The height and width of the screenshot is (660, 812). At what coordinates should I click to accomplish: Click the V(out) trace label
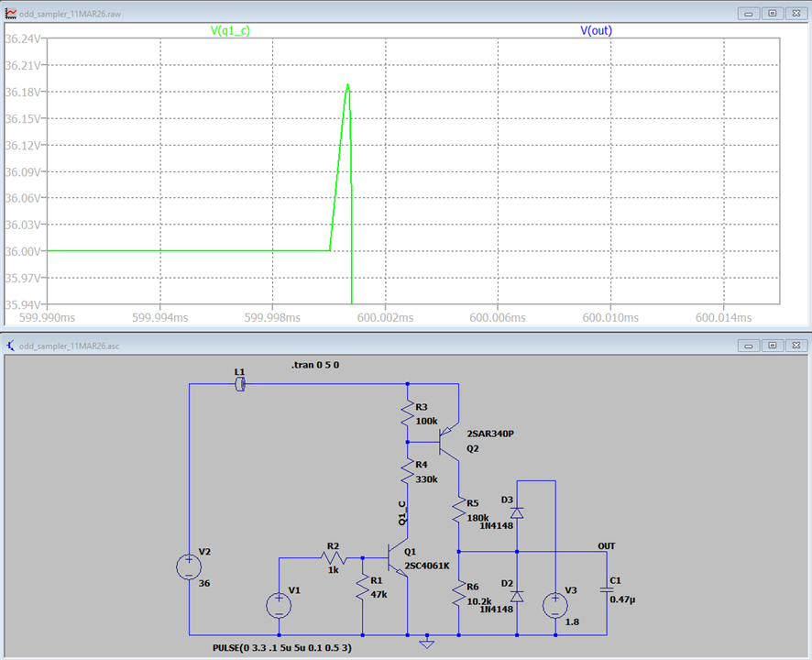596,30
